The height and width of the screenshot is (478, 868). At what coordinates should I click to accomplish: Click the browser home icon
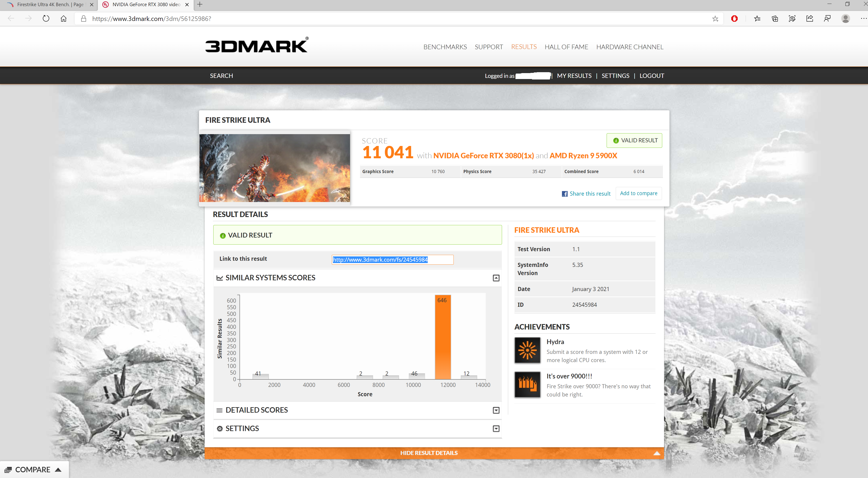pos(63,18)
